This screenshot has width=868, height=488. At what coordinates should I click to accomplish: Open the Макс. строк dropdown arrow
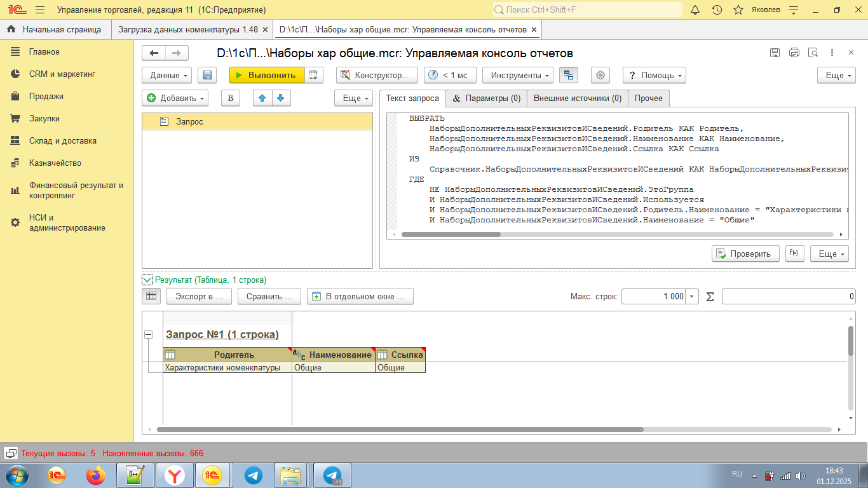click(693, 297)
